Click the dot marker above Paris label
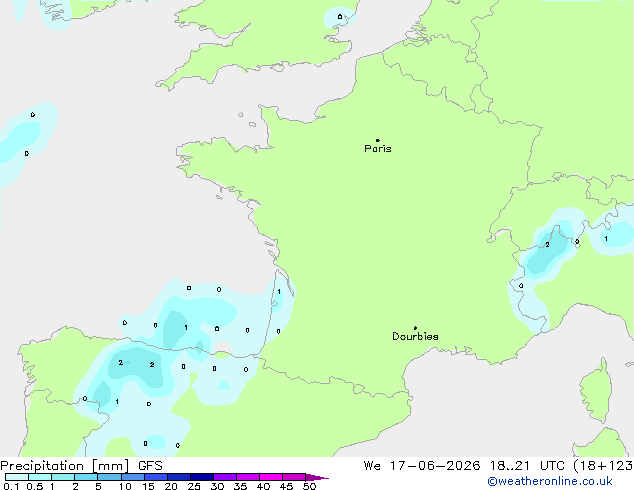Image resolution: width=634 pixels, height=490 pixels. [378, 140]
